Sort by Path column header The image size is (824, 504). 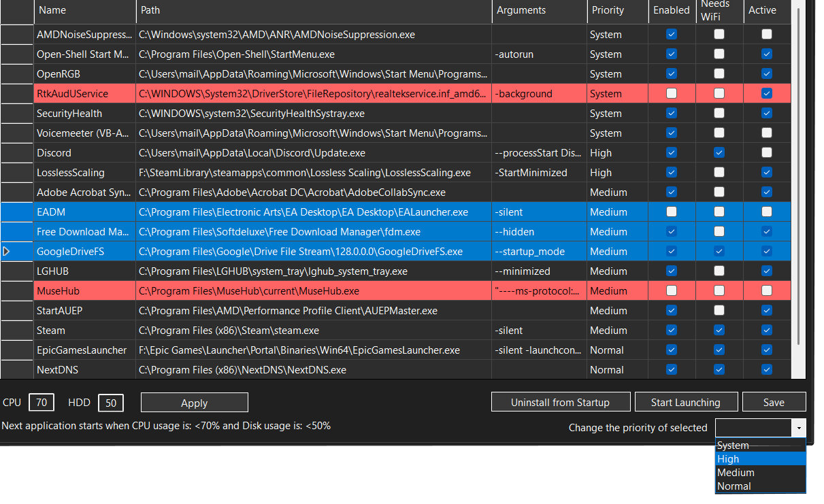[x=314, y=10]
